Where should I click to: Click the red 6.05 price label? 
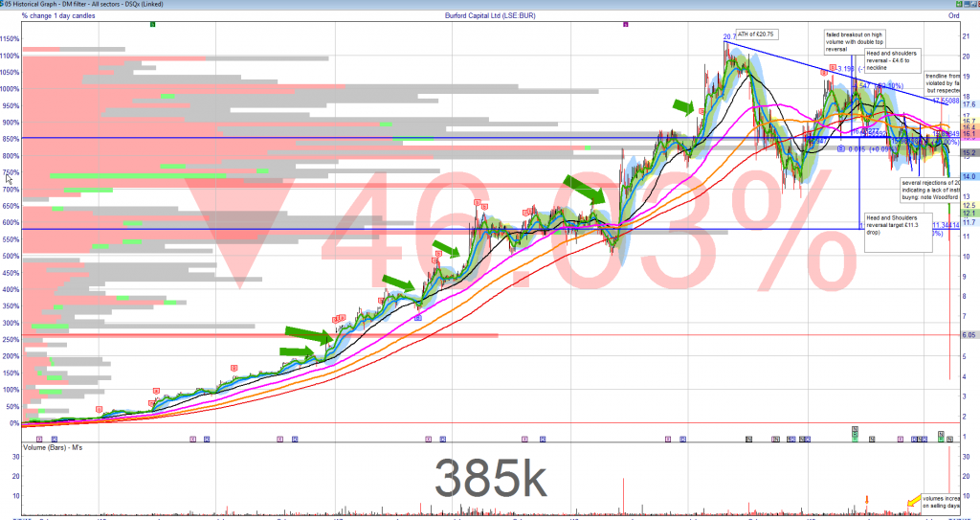click(968, 335)
